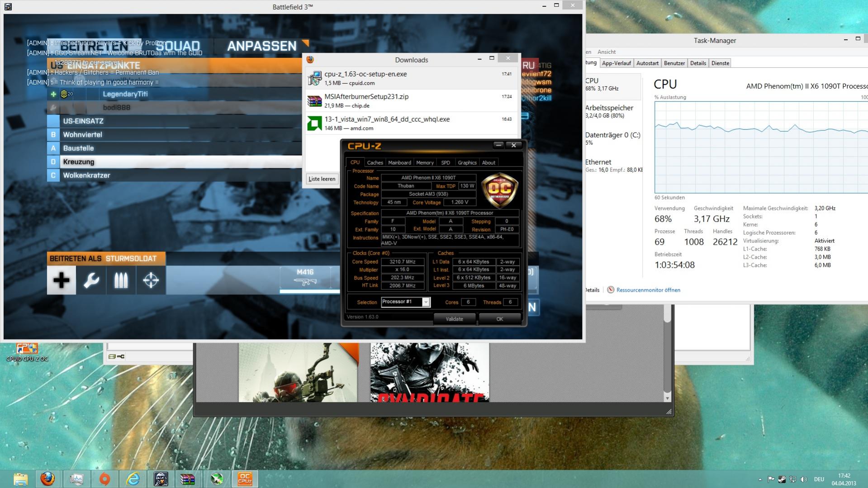Select the plus assault kit icon
Viewport: 868px width, 488px height.
[x=61, y=280]
